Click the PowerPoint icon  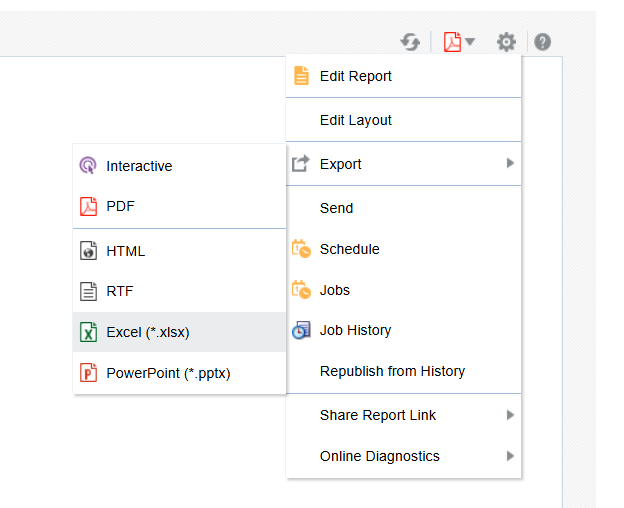(88, 373)
